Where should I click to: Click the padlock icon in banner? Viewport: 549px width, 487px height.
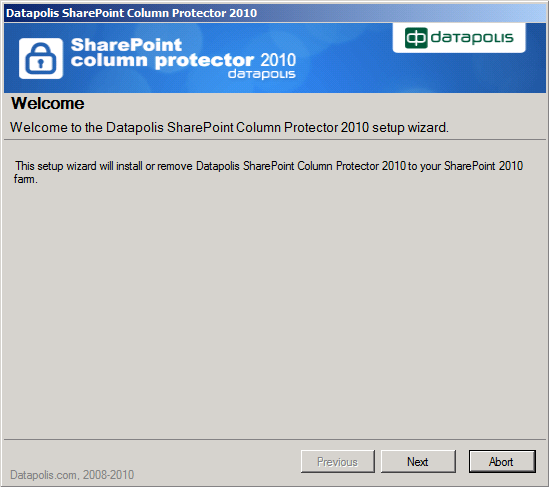pyautogui.click(x=41, y=58)
